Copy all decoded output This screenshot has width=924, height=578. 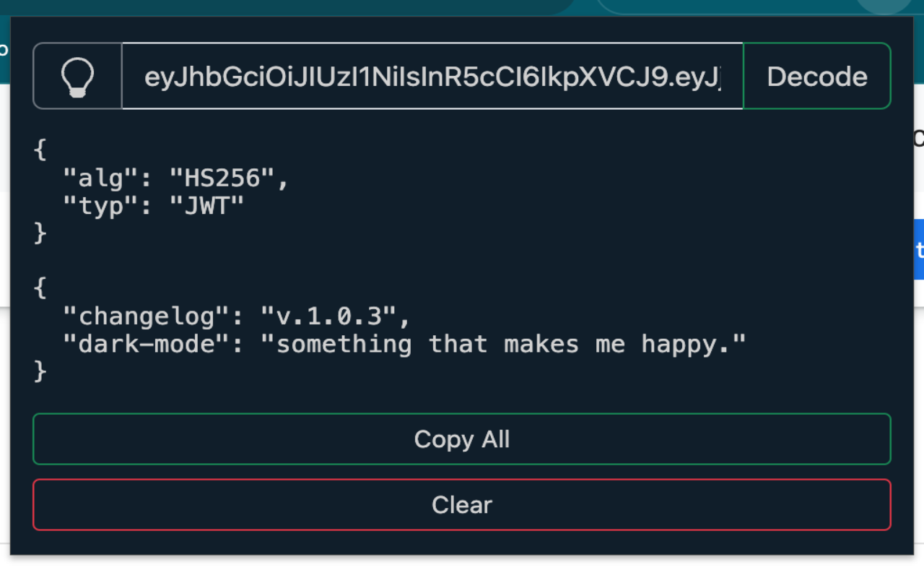tap(462, 439)
